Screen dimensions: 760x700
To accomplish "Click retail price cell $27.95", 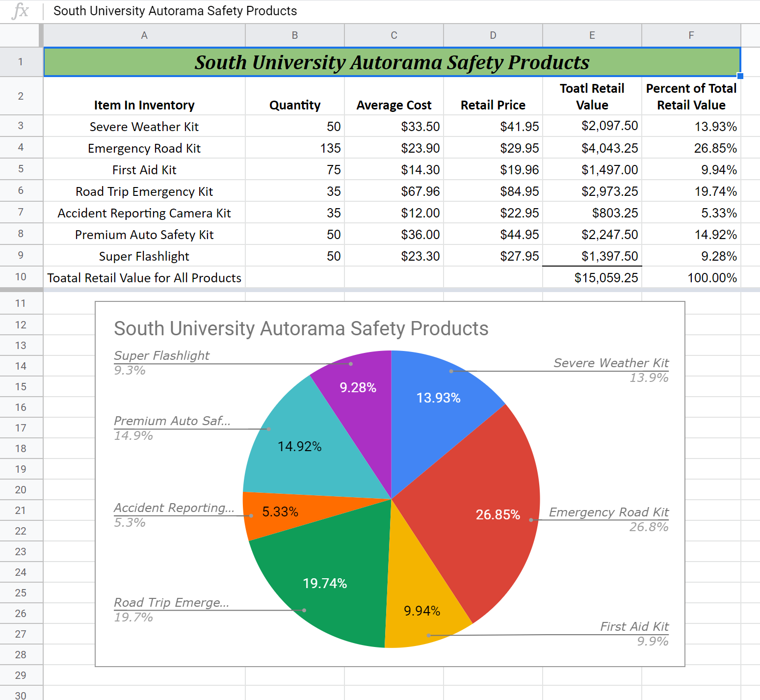I will click(x=493, y=256).
